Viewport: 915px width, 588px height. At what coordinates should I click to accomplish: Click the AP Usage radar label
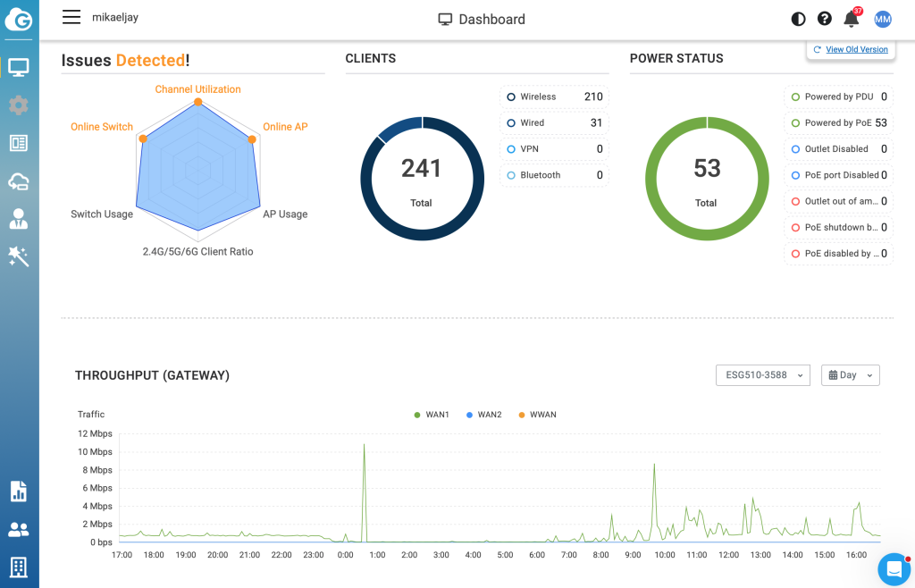pyautogui.click(x=285, y=214)
